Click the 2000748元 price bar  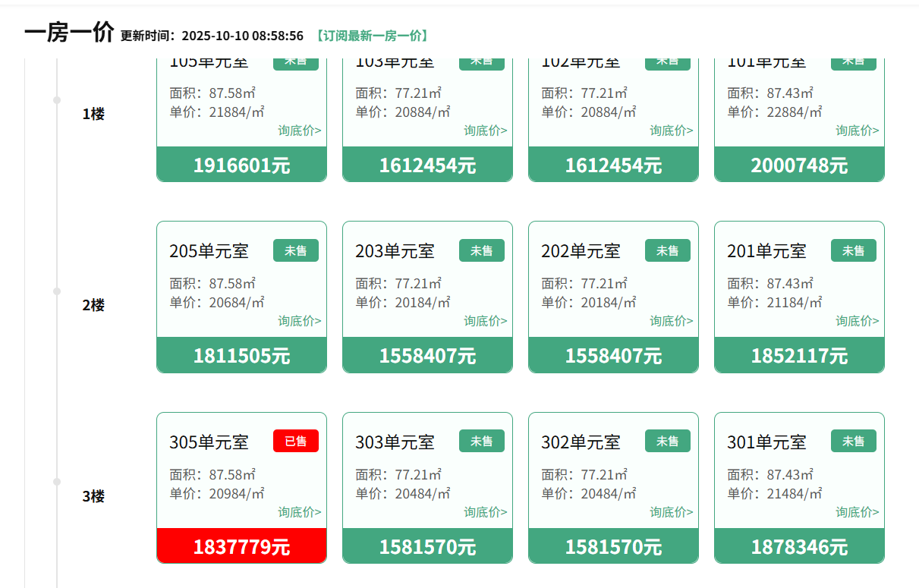pos(799,165)
